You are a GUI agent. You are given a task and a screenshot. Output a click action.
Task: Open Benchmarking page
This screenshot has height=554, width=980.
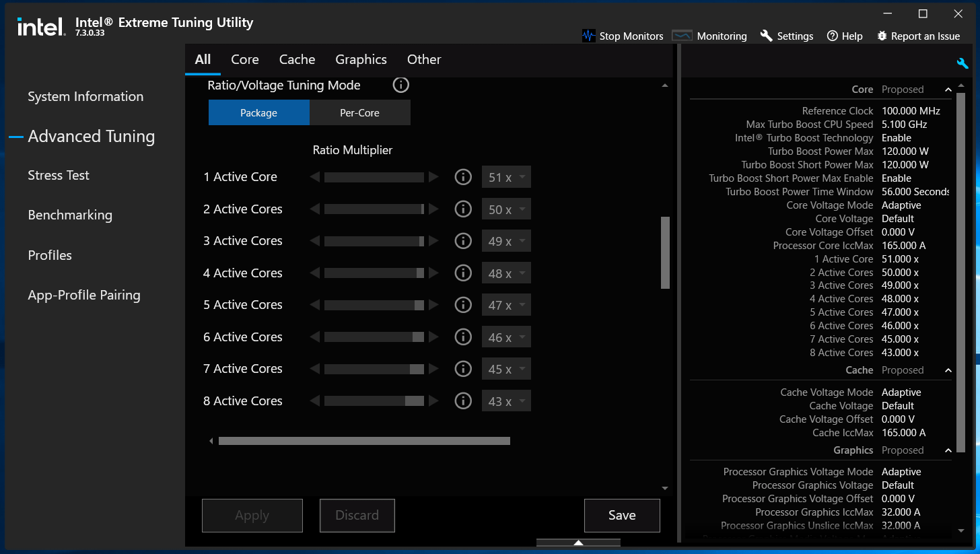tap(70, 215)
